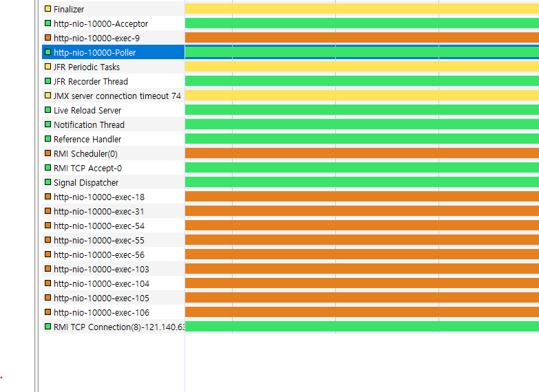The image size is (539, 392).
Task: Click the green state icon beside Reference Handler
Action: 47,138
